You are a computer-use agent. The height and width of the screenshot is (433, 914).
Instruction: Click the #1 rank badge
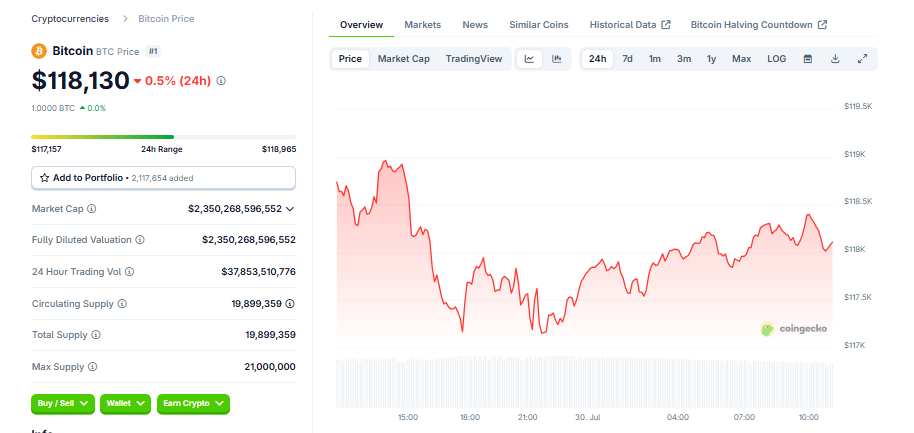(x=153, y=51)
